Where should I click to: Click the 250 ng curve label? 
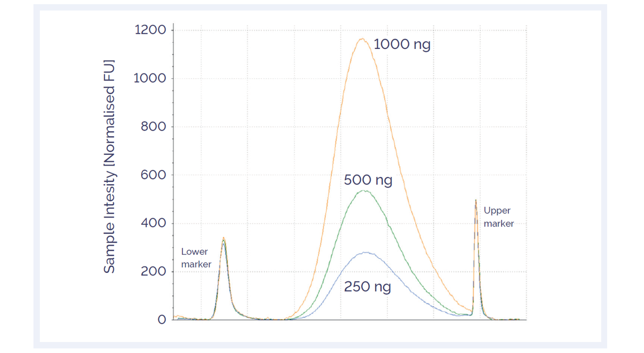pos(367,287)
